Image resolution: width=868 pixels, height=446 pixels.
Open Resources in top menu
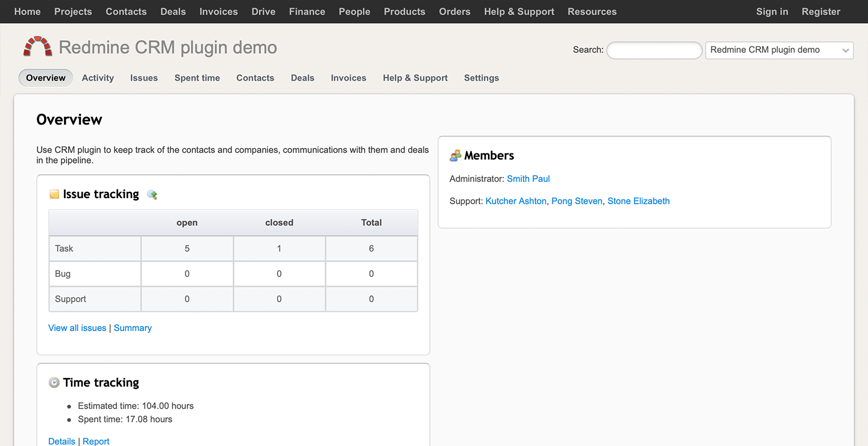[x=592, y=11]
